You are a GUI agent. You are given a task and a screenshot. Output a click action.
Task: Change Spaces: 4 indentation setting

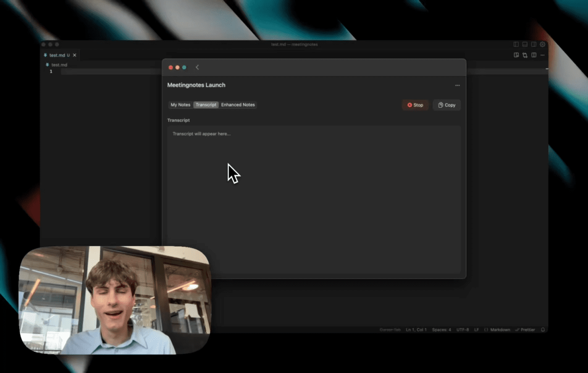(x=441, y=330)
